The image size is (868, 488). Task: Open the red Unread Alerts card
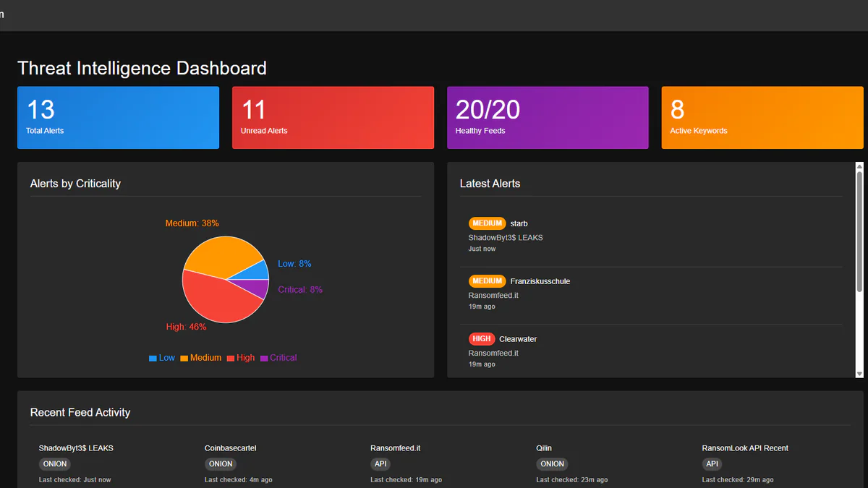(x=333, y=117)
